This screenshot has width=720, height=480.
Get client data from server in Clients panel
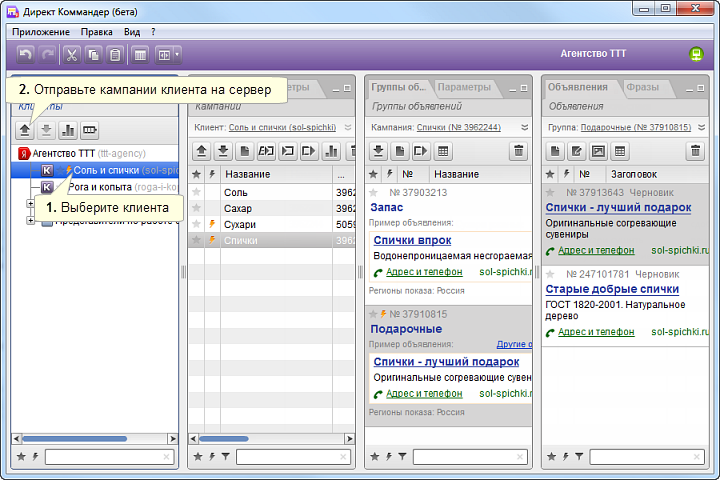click(x=46, y=130)
